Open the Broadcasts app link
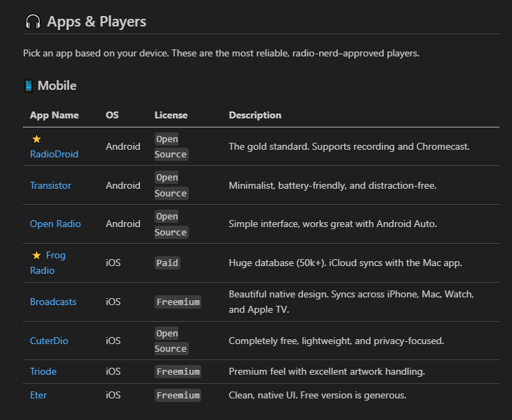512x420 pixels. tap(53, 302)
